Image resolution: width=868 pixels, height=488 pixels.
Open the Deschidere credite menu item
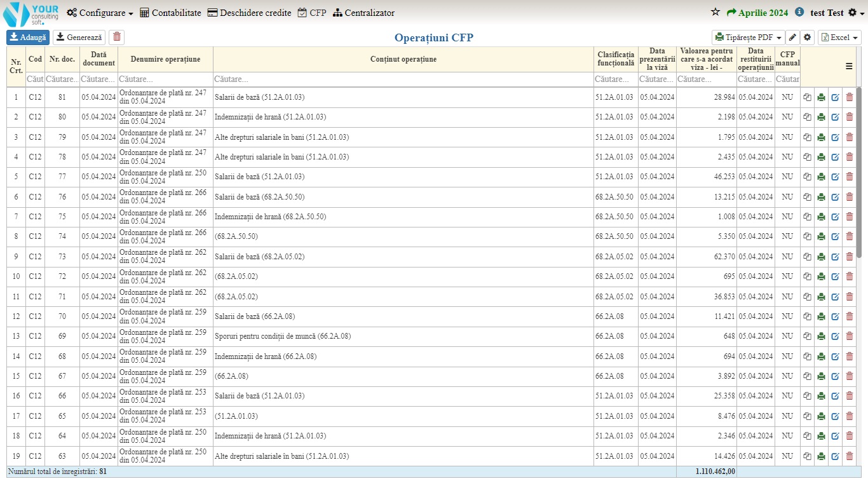[x=249, y=13]
